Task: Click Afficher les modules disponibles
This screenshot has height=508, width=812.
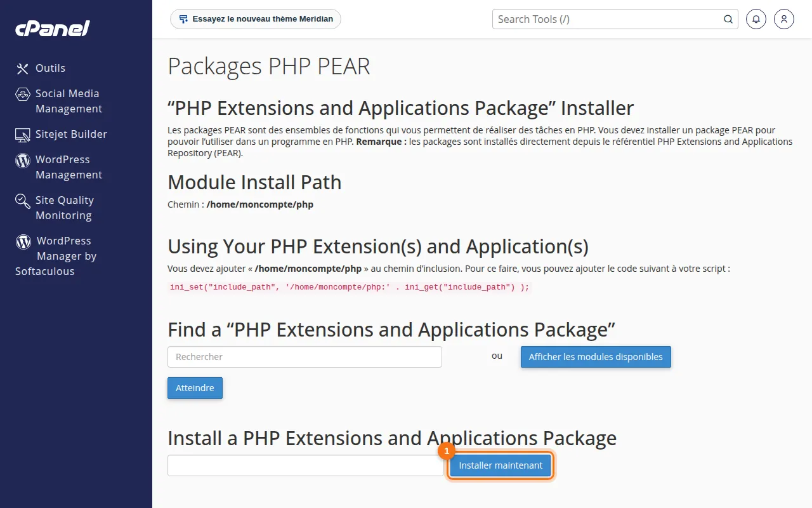Action: click(596, 357)
